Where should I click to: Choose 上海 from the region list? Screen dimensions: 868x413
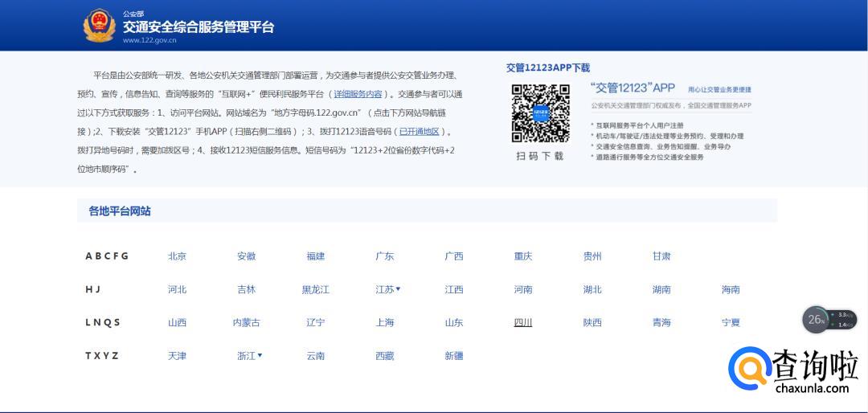[x=385, y=322]
